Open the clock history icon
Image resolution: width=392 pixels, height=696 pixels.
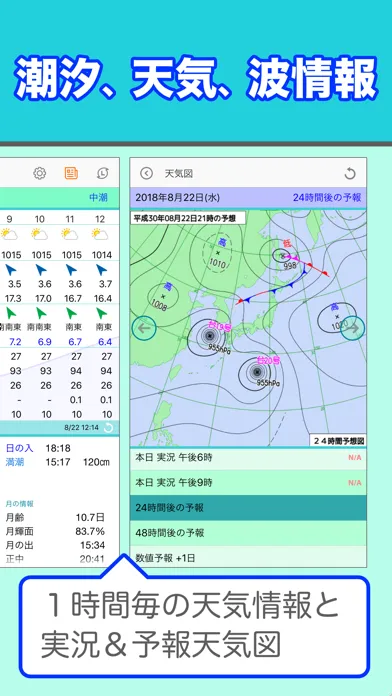[x=103, y=173]
